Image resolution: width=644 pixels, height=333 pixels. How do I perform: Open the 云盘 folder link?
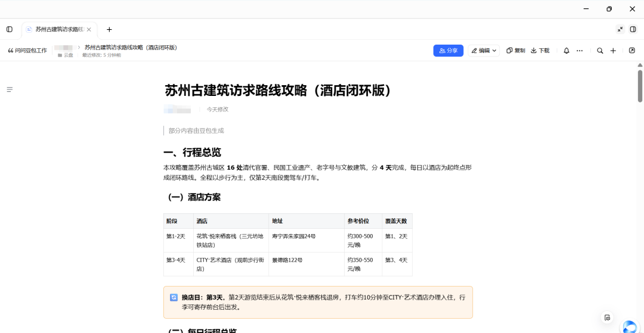click(66, 55)
